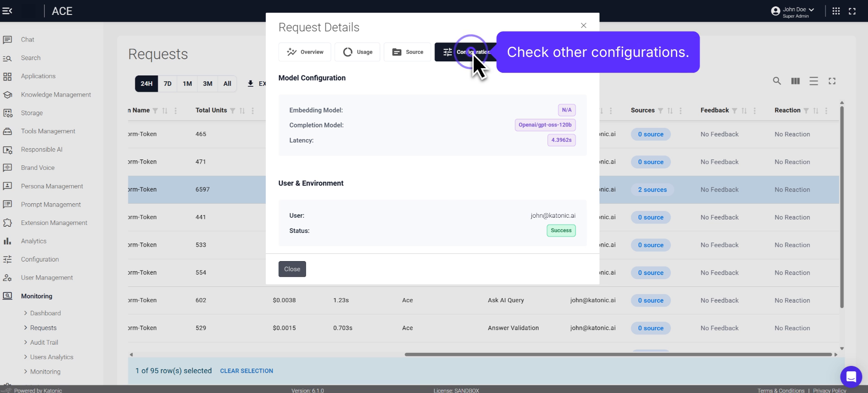This screenshot has width=868, height=393.
Task: Change row density icon
Action: [814, 81]
